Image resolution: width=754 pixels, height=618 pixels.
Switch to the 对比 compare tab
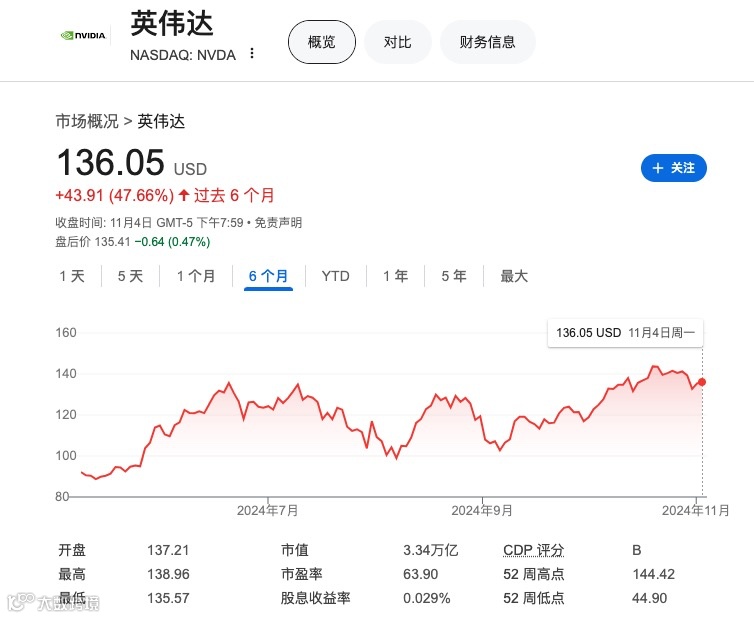[398, 42]
